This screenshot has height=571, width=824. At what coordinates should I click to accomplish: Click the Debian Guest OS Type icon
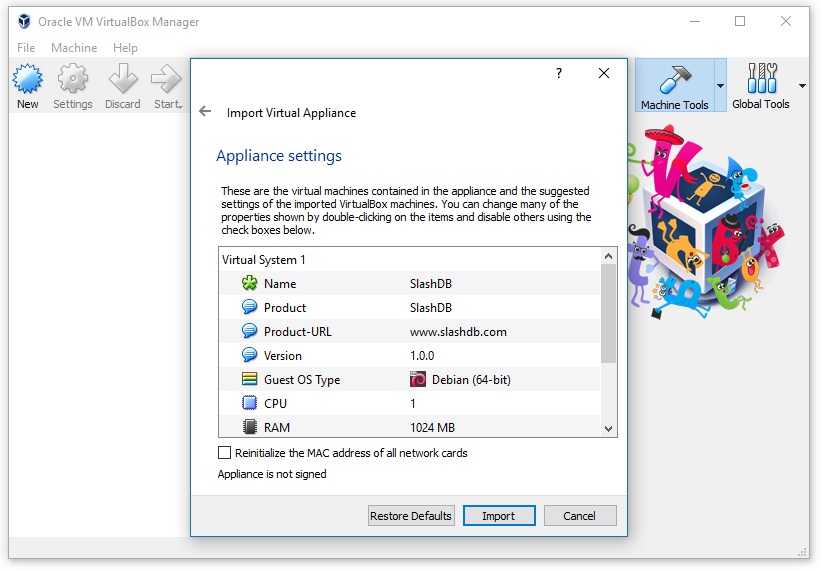click(418, 380)
